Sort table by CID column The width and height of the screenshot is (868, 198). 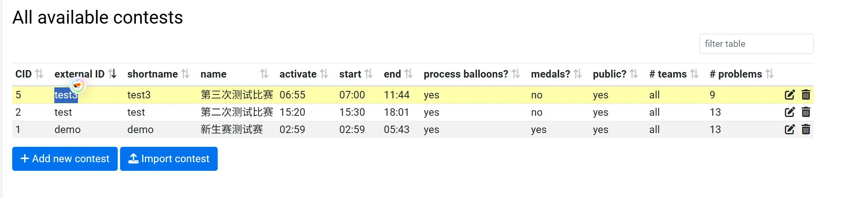[x=39, y=74]
